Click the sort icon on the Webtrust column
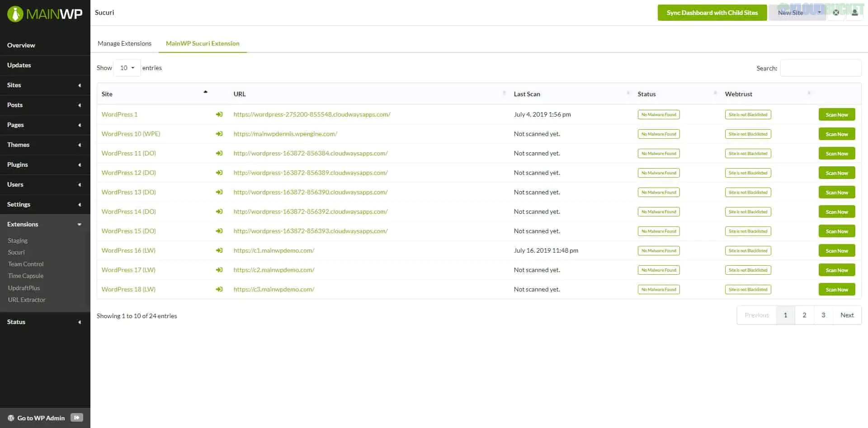The width and height of the screenshot is (868, 428). [809, 93]
